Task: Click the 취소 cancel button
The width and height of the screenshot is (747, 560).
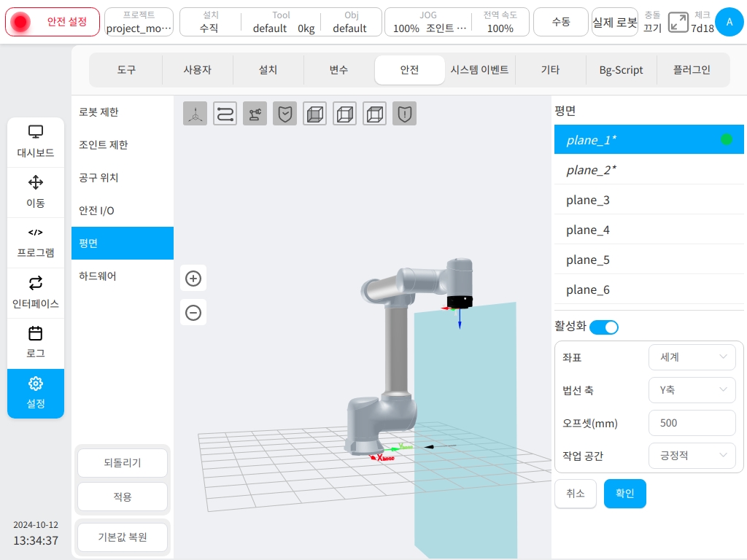Action: (576, 494)
